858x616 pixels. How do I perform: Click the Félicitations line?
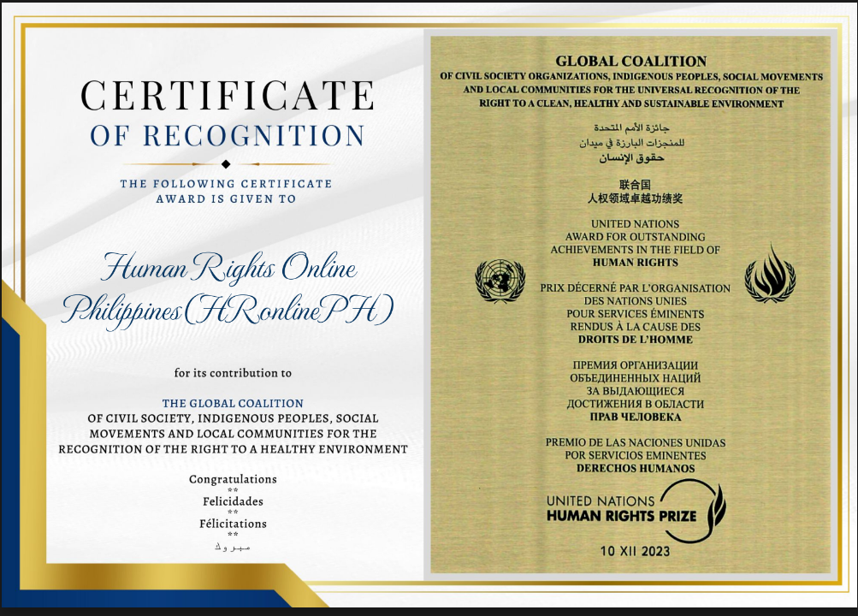232,524
